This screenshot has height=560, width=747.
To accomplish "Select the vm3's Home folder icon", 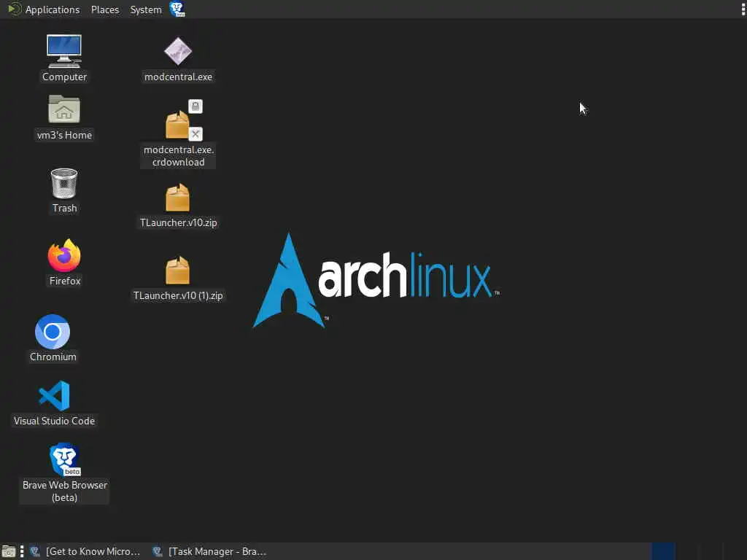I will click(64, 109).
